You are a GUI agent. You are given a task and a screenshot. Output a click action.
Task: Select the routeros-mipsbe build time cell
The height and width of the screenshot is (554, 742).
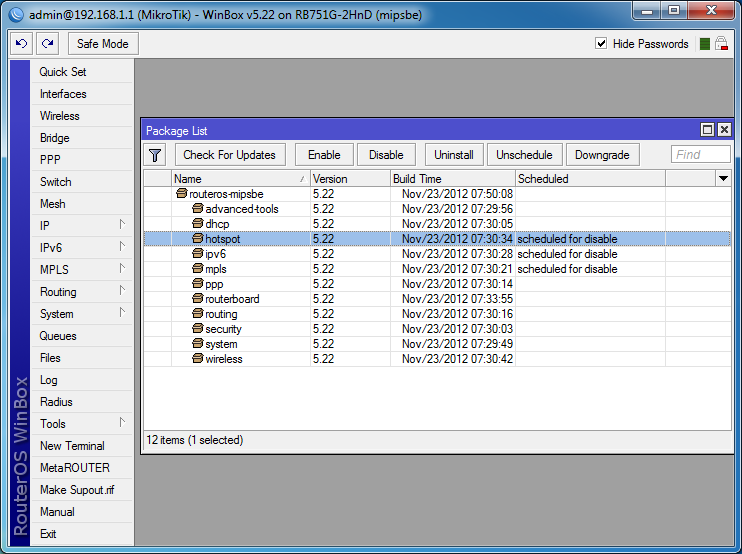point(453,193)
